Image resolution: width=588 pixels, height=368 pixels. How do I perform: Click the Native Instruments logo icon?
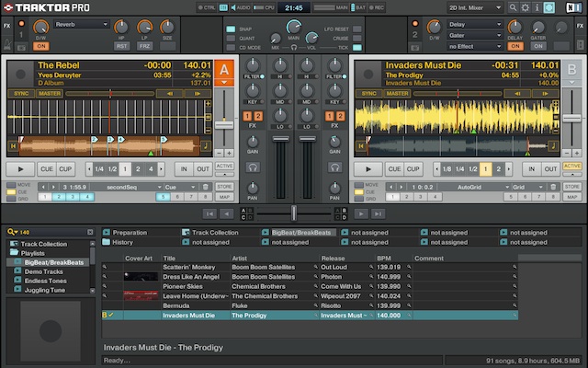[x=574, y=7]
